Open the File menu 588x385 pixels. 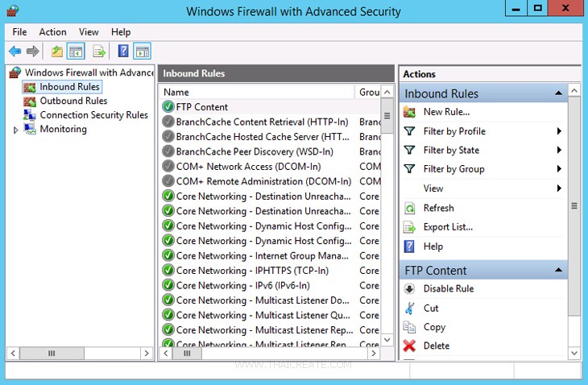pyautogui.click(x=19, y=32)
